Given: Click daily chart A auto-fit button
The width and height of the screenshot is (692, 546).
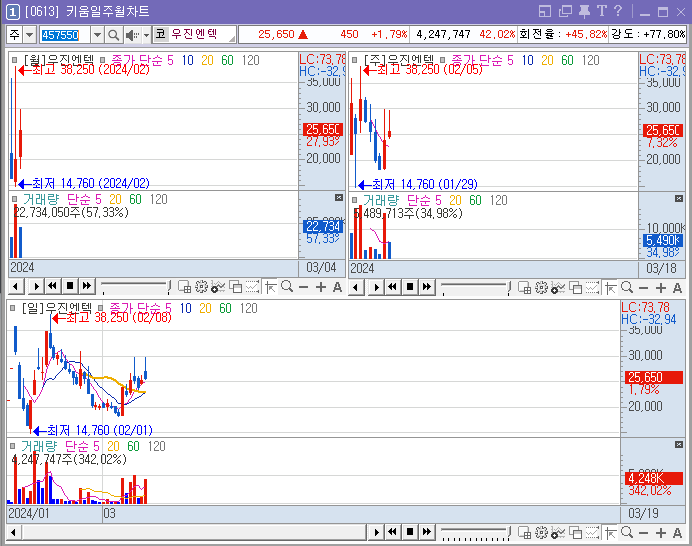Looking at the screenshot, I should (x=677, y=534).
